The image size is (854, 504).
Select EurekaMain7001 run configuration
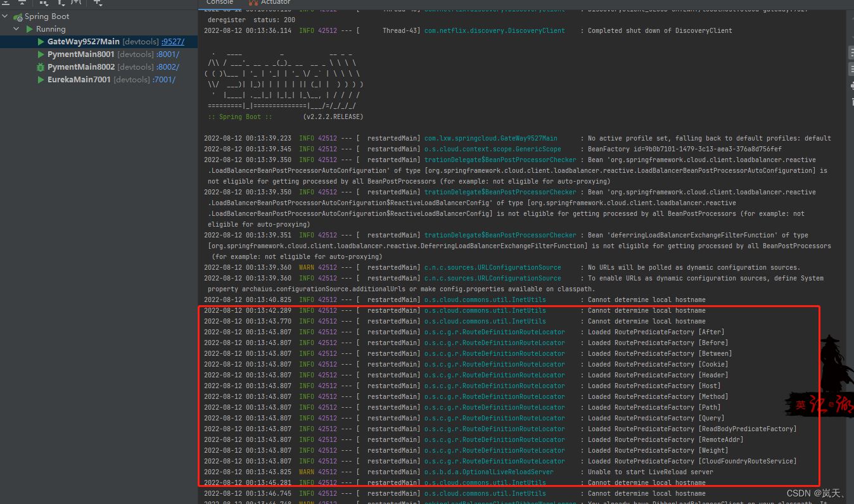click(79, 80)
